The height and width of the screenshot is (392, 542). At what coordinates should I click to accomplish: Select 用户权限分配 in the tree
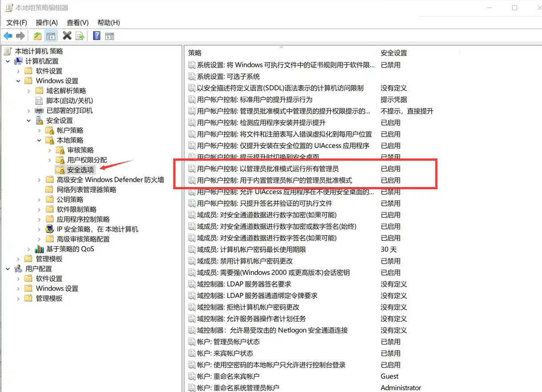[87, 160]
